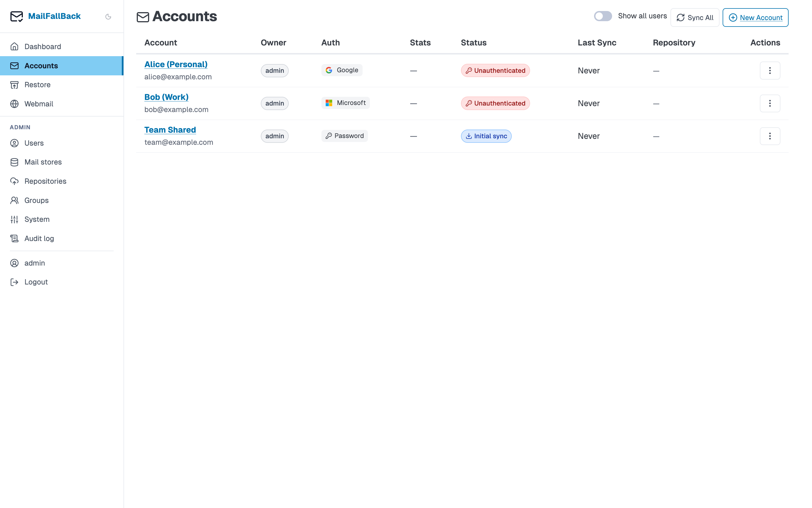Click the Microsoft auth label text
Screen dimensions: 812x508
351,103
